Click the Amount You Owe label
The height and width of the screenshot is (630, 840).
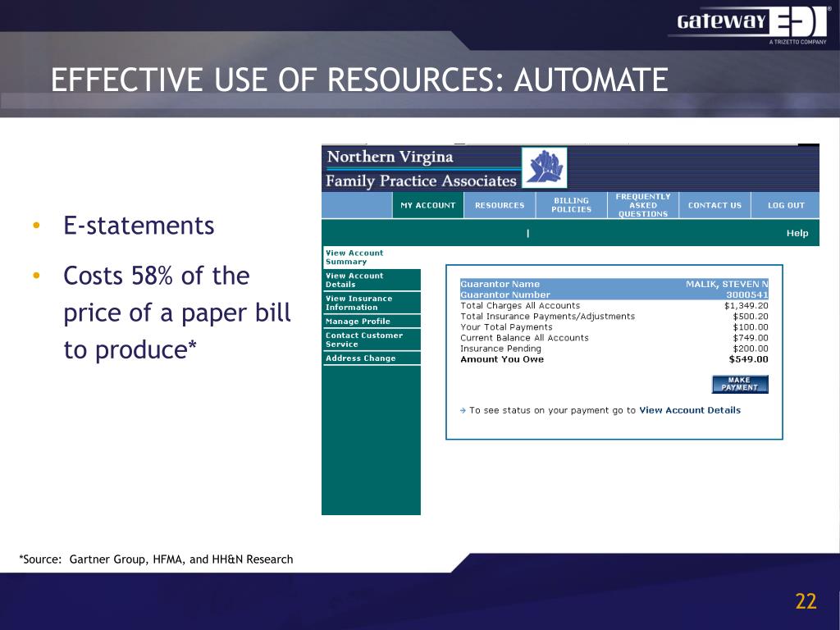tap(502, 359)
